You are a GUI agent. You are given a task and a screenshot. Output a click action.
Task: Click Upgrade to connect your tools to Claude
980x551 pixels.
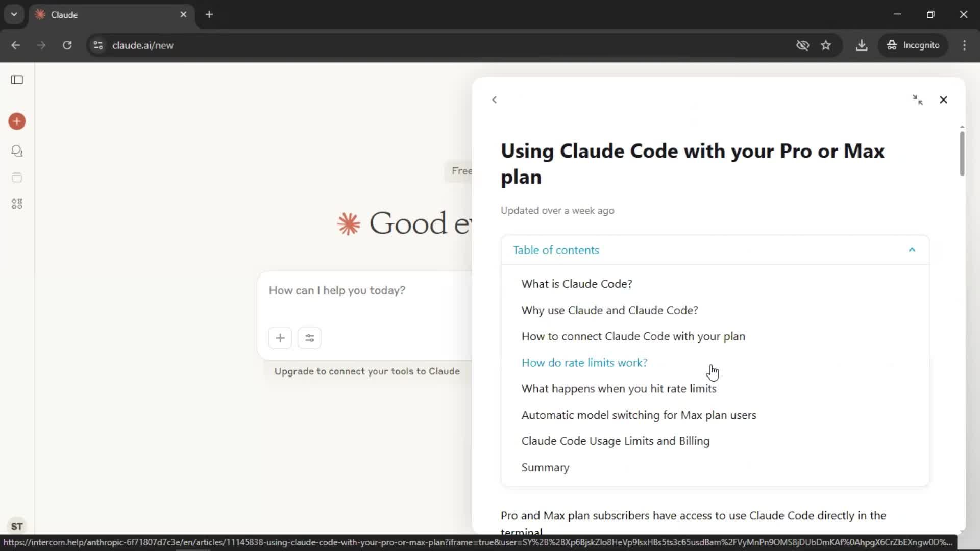pos(367,371)
